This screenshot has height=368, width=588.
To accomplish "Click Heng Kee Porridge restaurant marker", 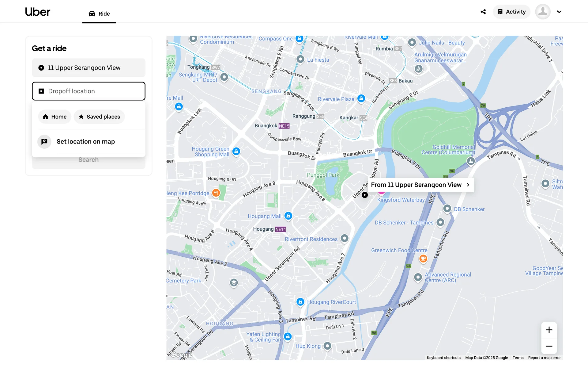I will [x=216, y=193].
